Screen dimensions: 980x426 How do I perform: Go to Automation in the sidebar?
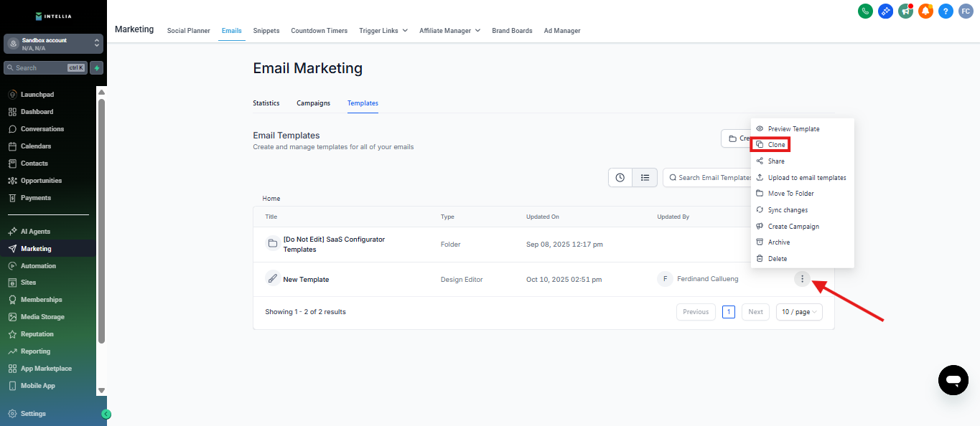tap(38, 266)
